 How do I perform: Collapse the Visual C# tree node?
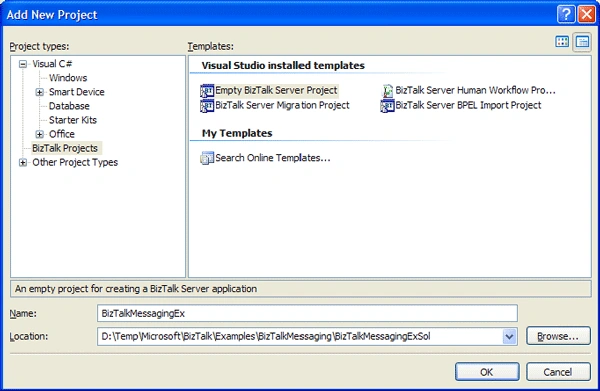coord(23,64)
